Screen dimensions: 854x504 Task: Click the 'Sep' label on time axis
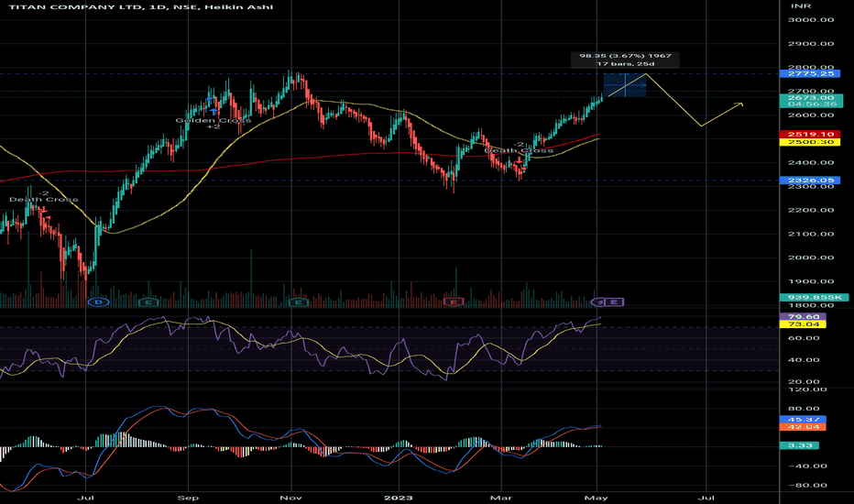point(189,498)
